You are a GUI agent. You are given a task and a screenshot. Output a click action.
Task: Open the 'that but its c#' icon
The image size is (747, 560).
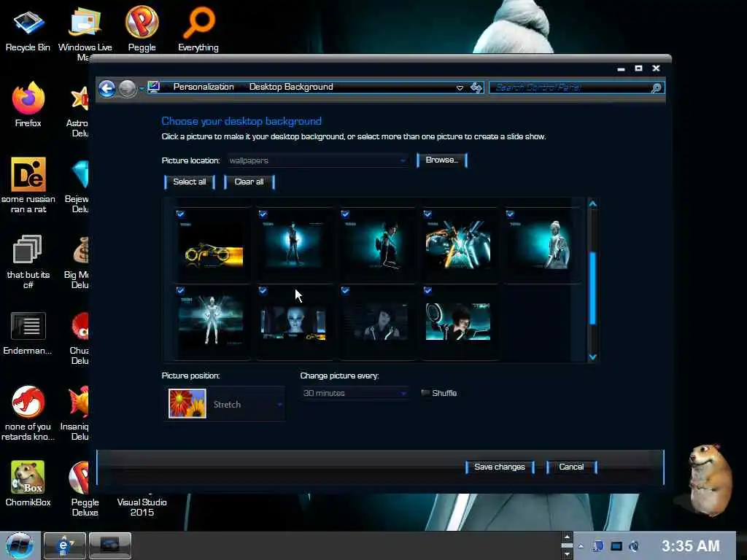point(28,262)
